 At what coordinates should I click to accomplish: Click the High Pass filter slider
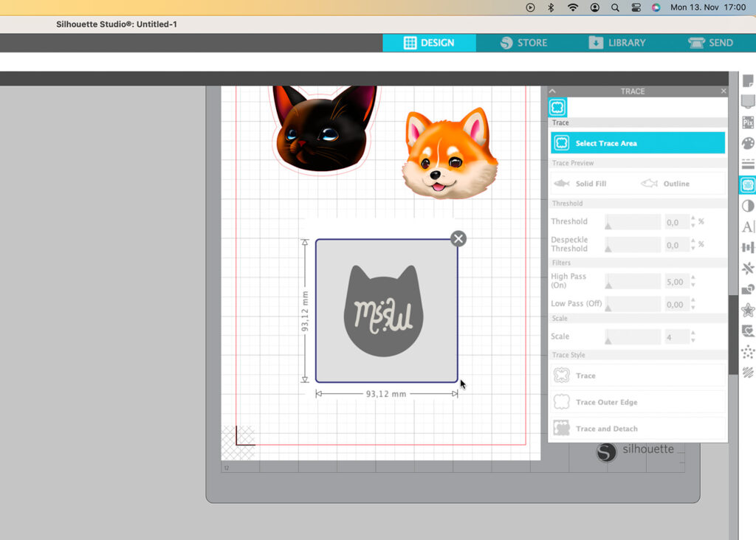[x=632, y=282]
